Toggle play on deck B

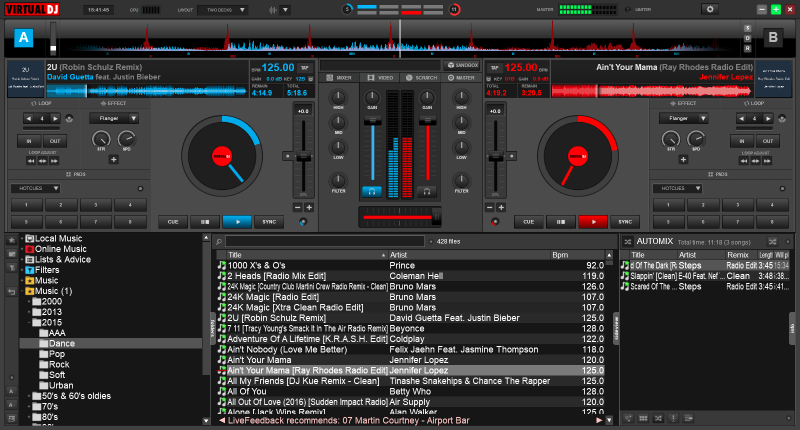[593, 222]
